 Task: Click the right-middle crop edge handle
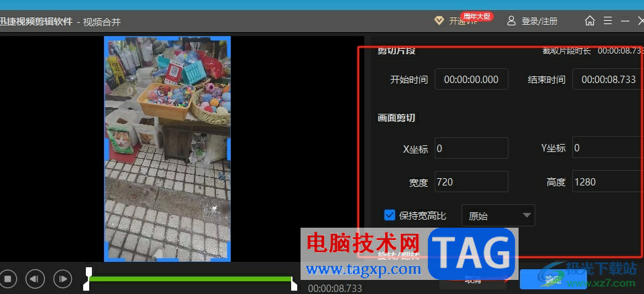click(229, 149)
